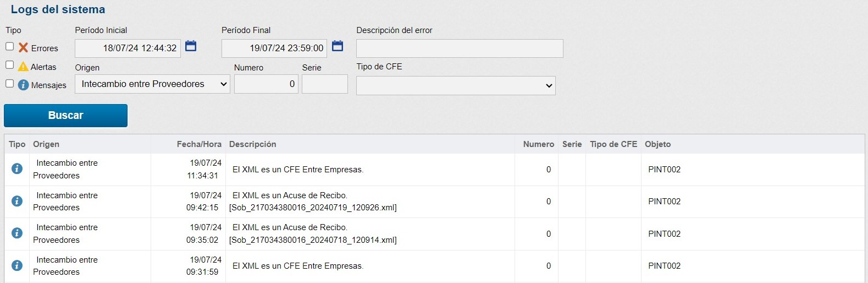This screenshot has width=868, height=283.
Task: Open the Período Inicial calendar picker
Action: click(x=191, y=46)
